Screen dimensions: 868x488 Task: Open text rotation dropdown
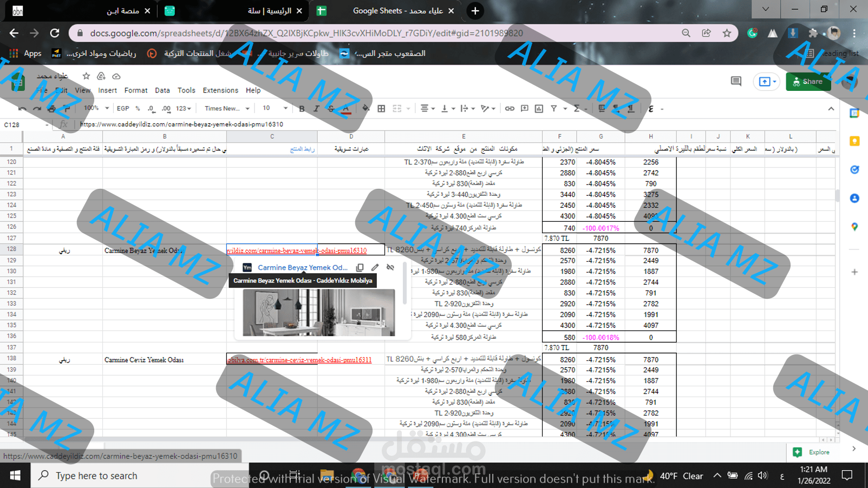488,109
